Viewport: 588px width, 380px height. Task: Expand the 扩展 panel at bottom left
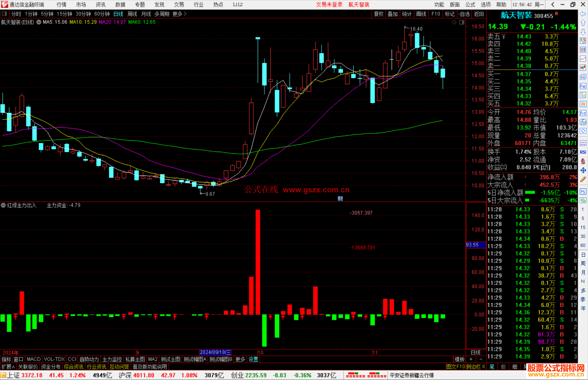8,367
